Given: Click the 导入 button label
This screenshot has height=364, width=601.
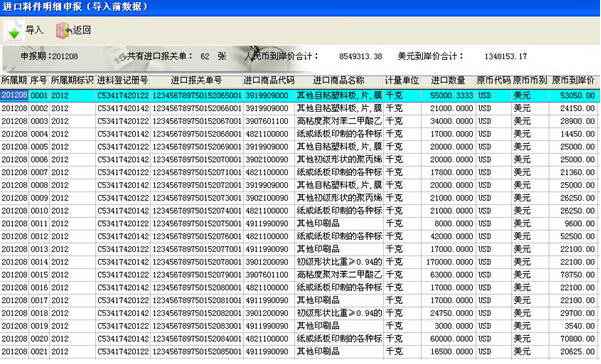Looking at the screenshot, I should (x=34, y=30).
